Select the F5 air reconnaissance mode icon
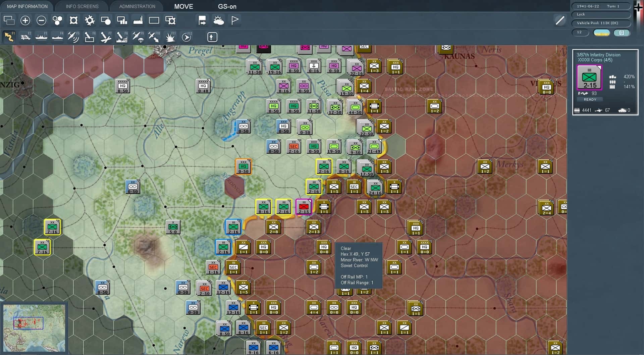This screenshot has width=644, height=355. coord(73,37)
